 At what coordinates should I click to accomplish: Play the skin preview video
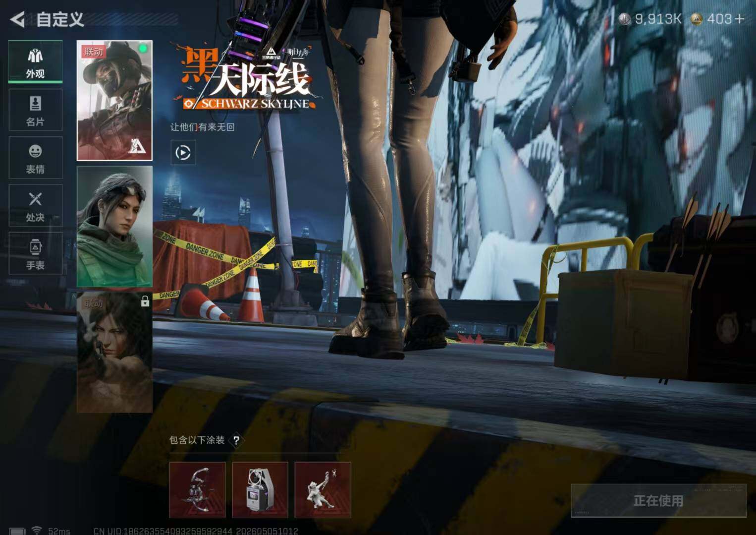pos(183,152)
